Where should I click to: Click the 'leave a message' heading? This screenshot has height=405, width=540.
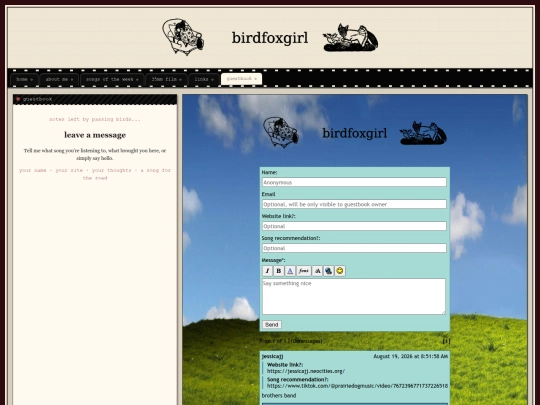(x=95, y=135)
